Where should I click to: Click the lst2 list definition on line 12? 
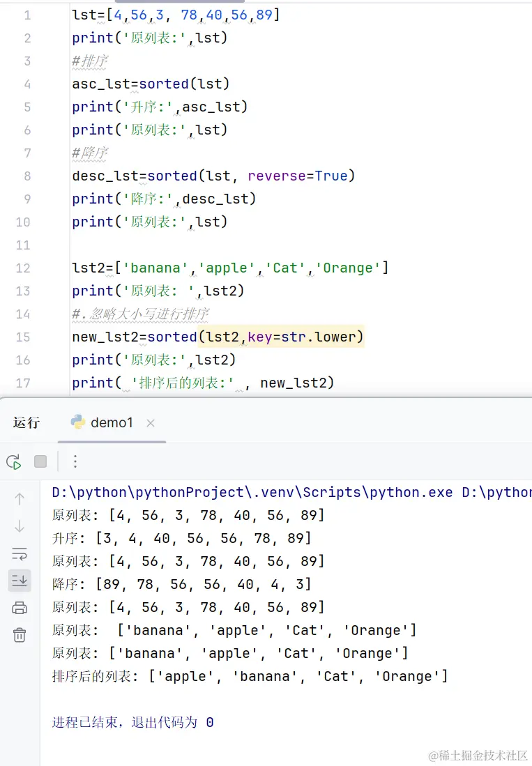click(x=230, y=268)
